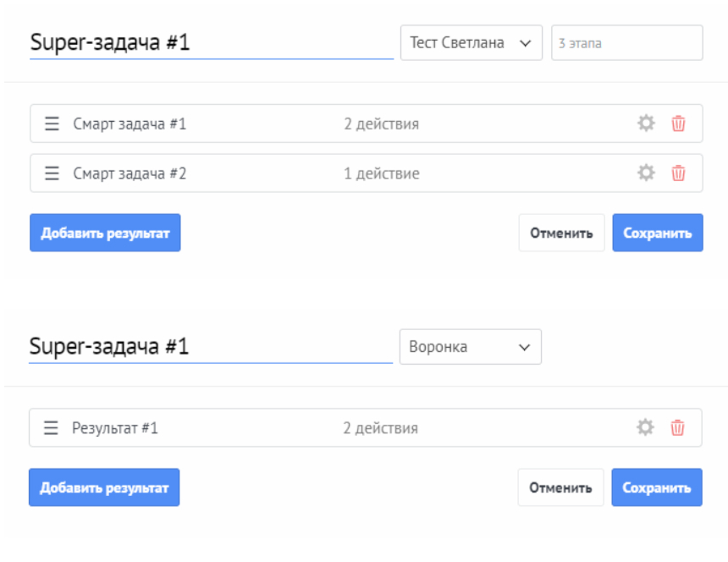Open settings gear for Результат #1

click(x=645, y=427)
